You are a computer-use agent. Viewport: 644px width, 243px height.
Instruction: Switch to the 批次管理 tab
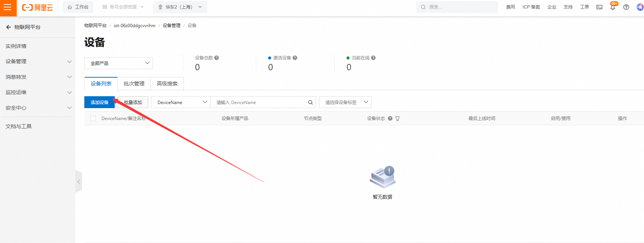pyautogui.click(x=134, y=84)
